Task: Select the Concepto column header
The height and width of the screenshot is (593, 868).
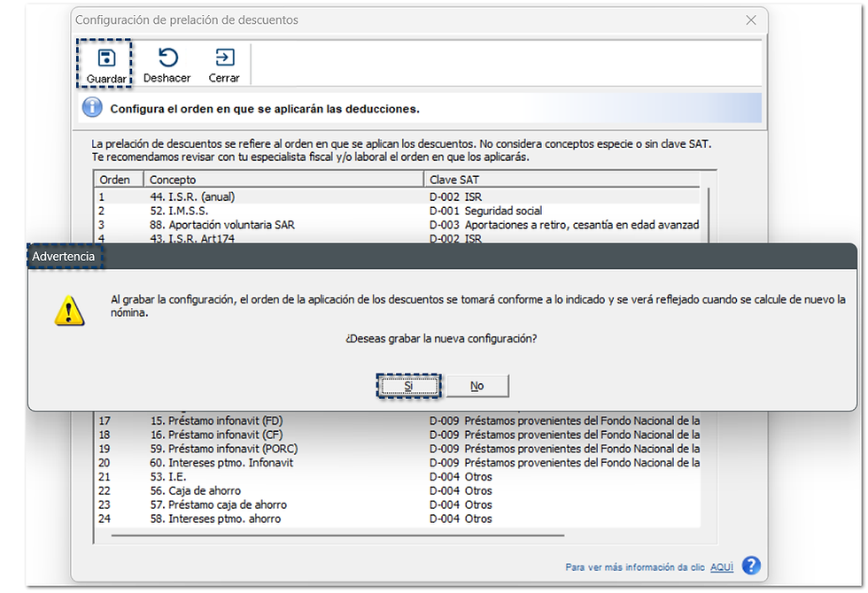Action: tap(283, 180)
